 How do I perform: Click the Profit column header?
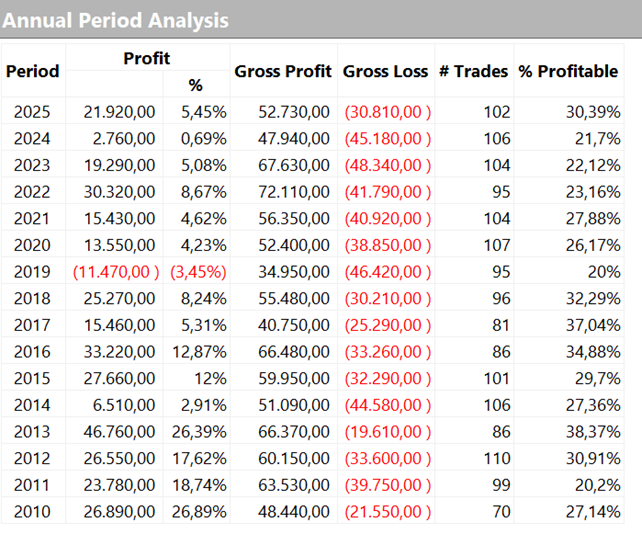[x=147, y=59]
